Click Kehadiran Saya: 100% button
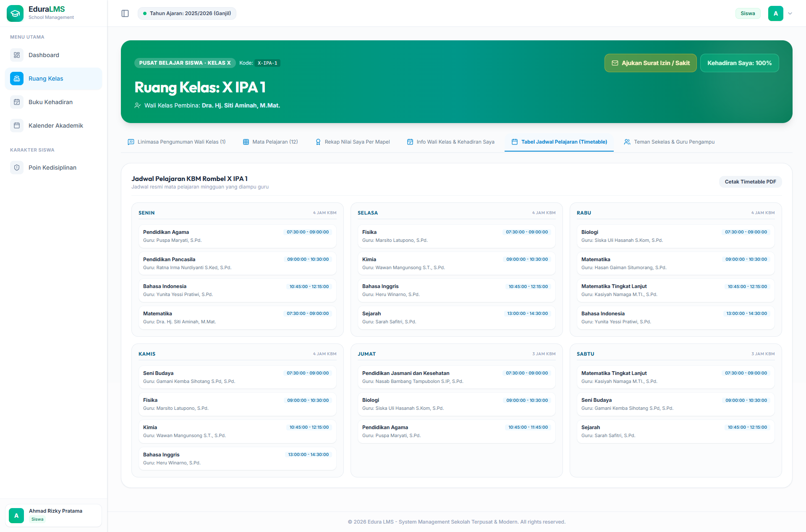This screenshot has width=806, height=532. pos(740,63)
